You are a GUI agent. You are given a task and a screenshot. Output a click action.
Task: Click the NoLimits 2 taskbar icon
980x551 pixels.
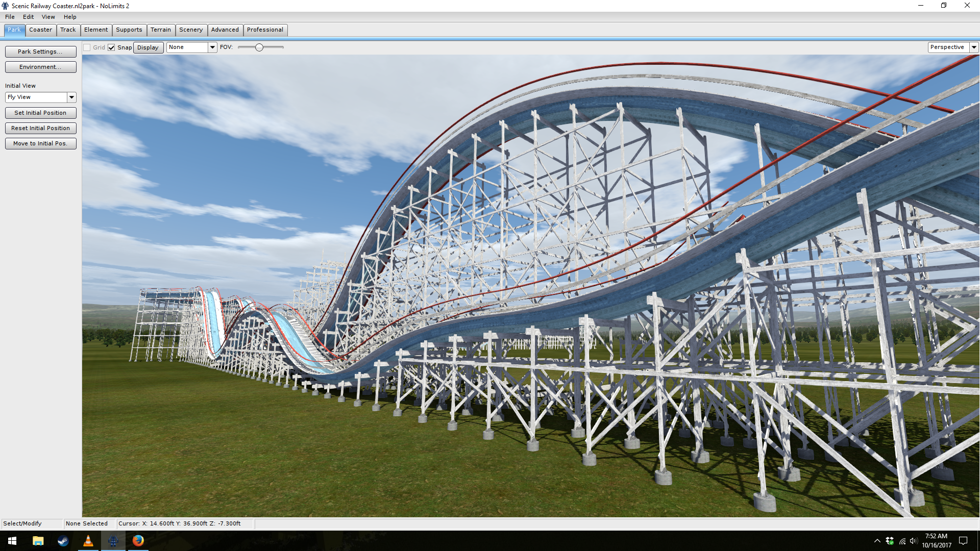[113, 541]
